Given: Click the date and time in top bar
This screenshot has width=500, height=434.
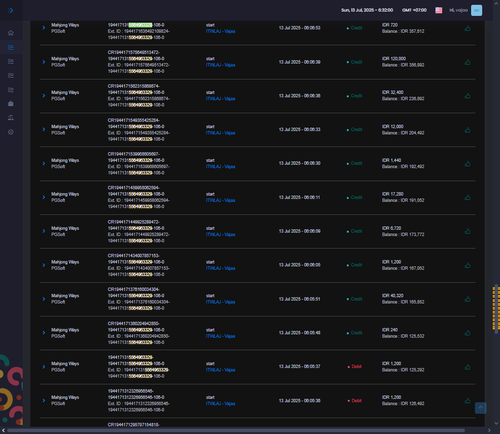Looking at the screenshot, I should tap(367, 10).
